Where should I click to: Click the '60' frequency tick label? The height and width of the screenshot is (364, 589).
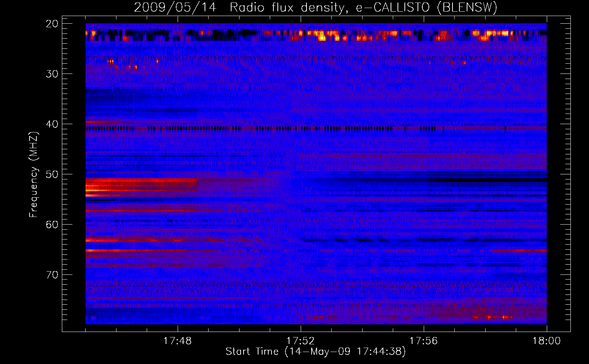click(x=52, y=225)
